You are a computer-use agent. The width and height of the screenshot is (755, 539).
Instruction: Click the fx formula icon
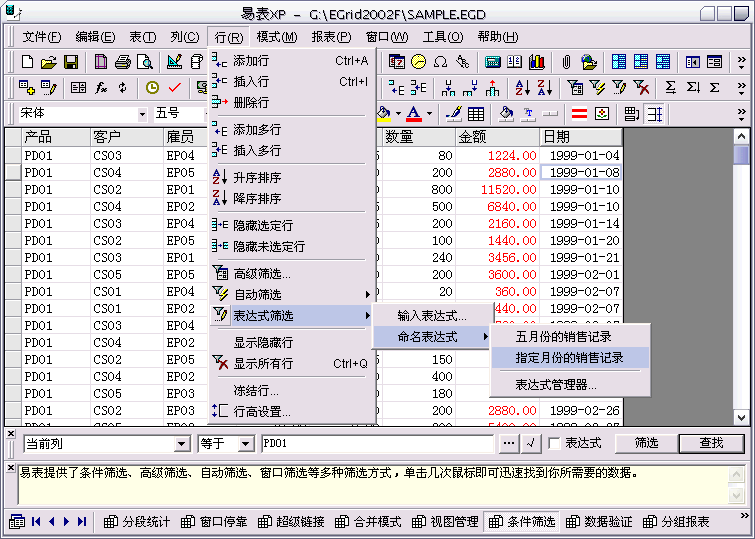tap(101, 88)
